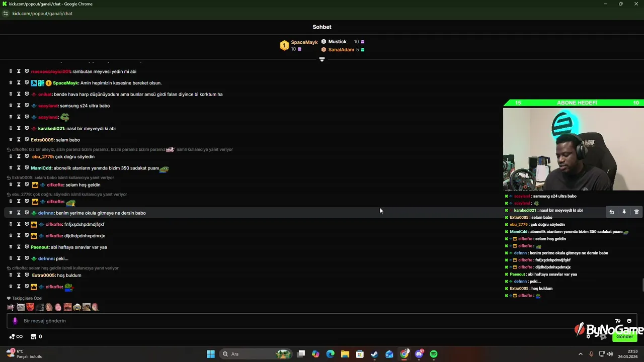Screen dimensions: 644x362
Task: Delete ebu_2779's 'çok doğru söyledin' message
Action: coord(11,156)
